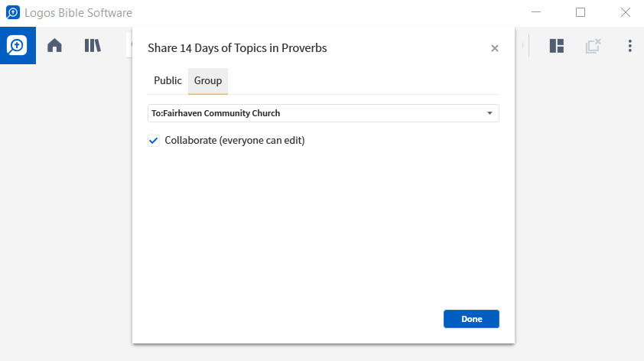Switch to the Public tab
Screen dimensions: 644x361
point(168,81)
